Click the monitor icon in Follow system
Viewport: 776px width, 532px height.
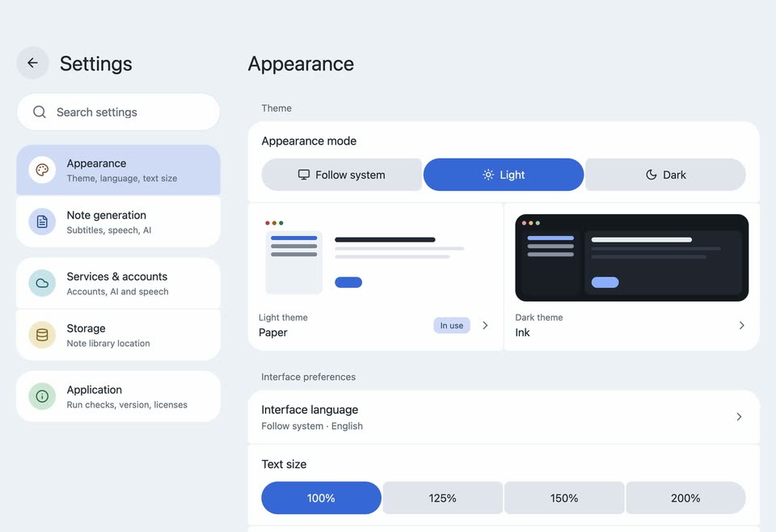point(304,175)
